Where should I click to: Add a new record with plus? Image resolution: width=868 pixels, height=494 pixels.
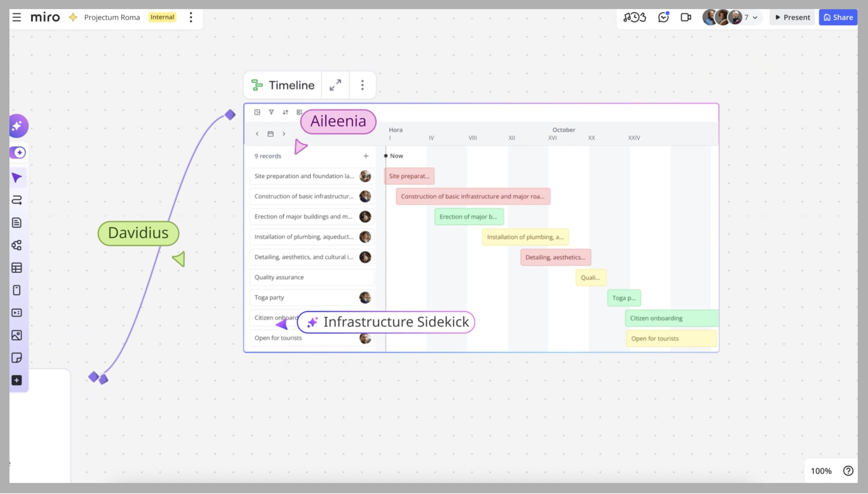tap(366, 156)
